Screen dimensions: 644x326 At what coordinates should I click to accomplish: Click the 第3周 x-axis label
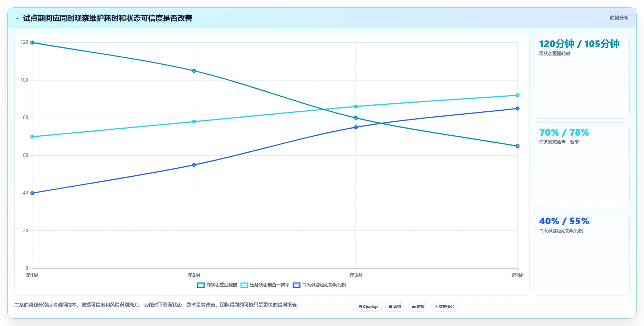tap(356, 275)
